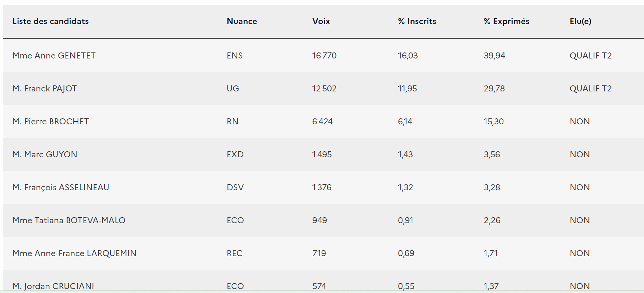Screen dimensions: 644x293
Task: Click M. Pierre BROCHET's name cell
Action: (51, 122)
